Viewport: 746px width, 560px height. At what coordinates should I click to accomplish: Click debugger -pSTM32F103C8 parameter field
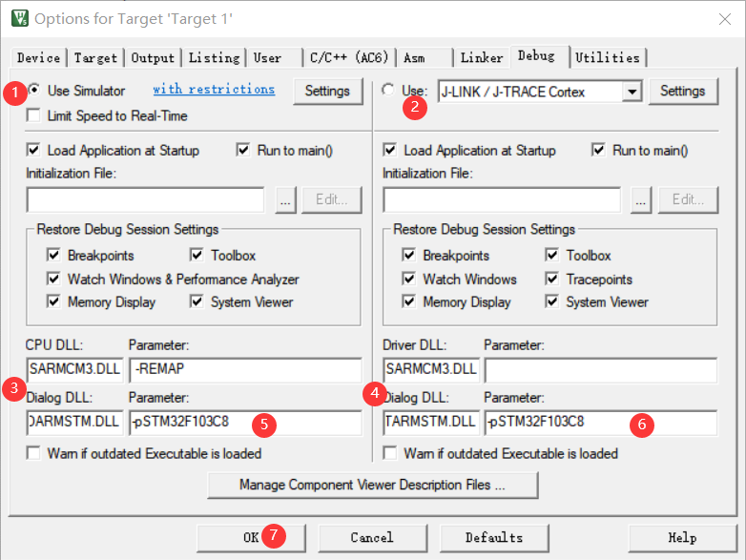click(601, 423)
